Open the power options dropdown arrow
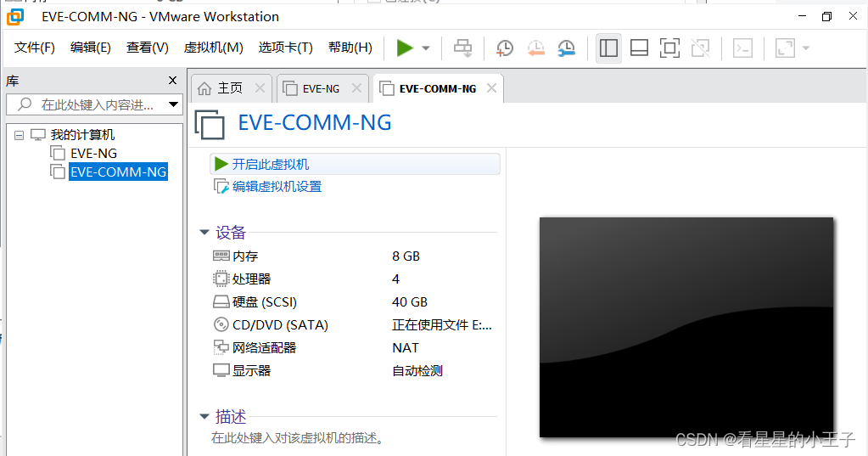Image resolution: width=868 pixels, height=456 pixels. click(426, 48)
